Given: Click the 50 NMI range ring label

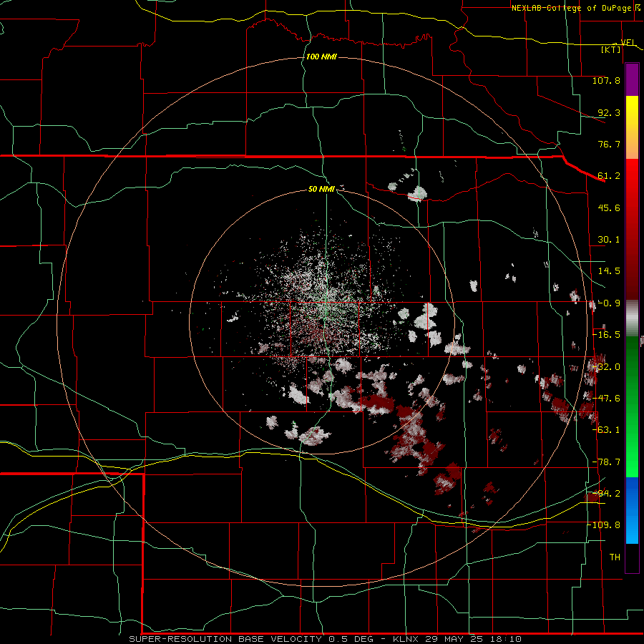Looking at the screenshot, I should (x=321, y=189).
